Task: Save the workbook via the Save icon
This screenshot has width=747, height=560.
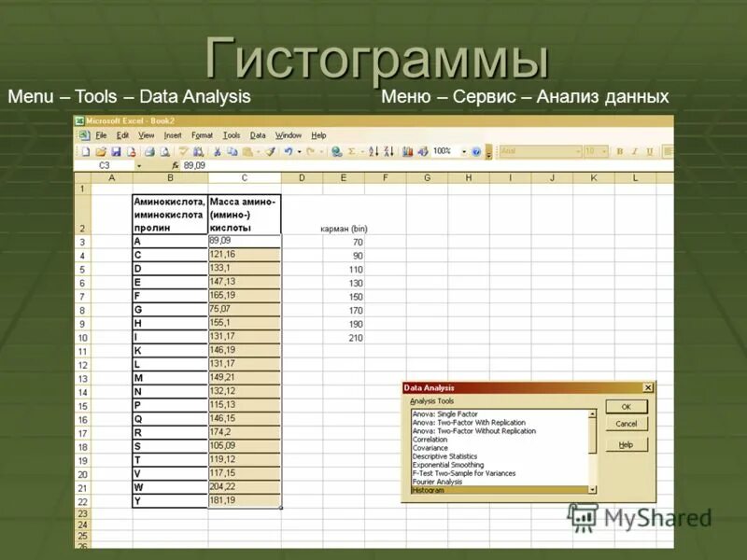Action: [116, 149]
